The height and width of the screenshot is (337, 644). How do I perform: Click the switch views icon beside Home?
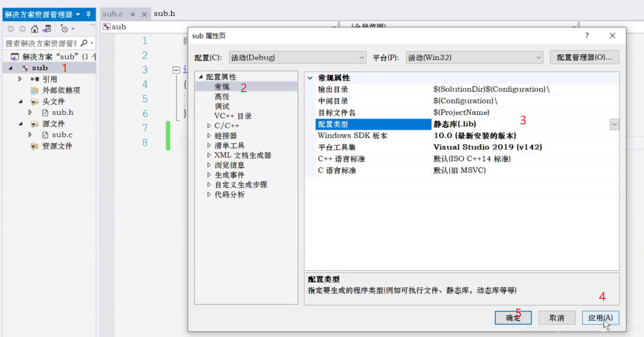pos(47,29)
